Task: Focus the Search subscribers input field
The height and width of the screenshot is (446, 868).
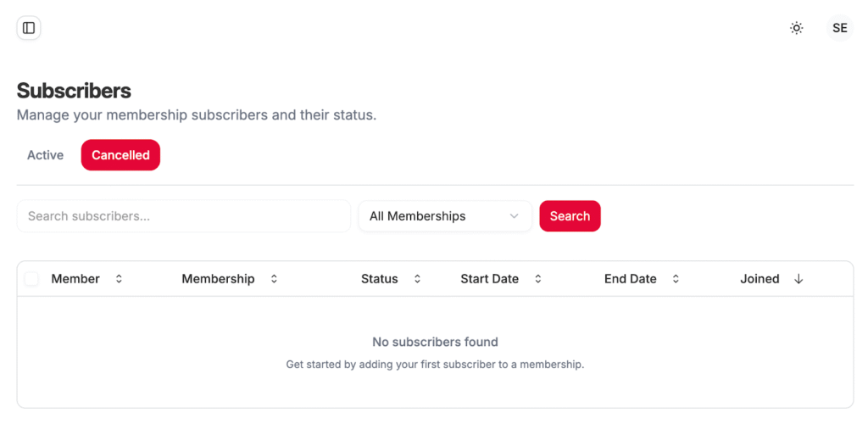Action: click(x=183, y=216)
